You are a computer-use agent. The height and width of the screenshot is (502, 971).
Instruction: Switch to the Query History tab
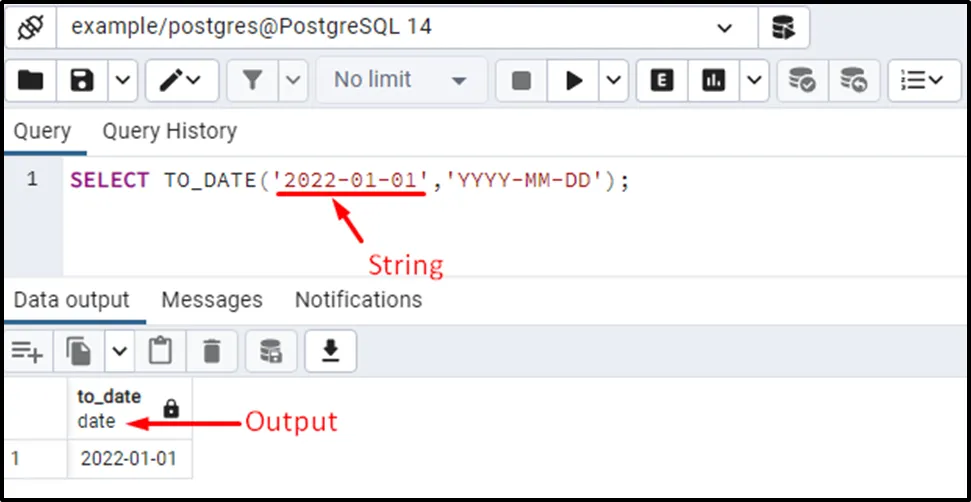point(170,131)
